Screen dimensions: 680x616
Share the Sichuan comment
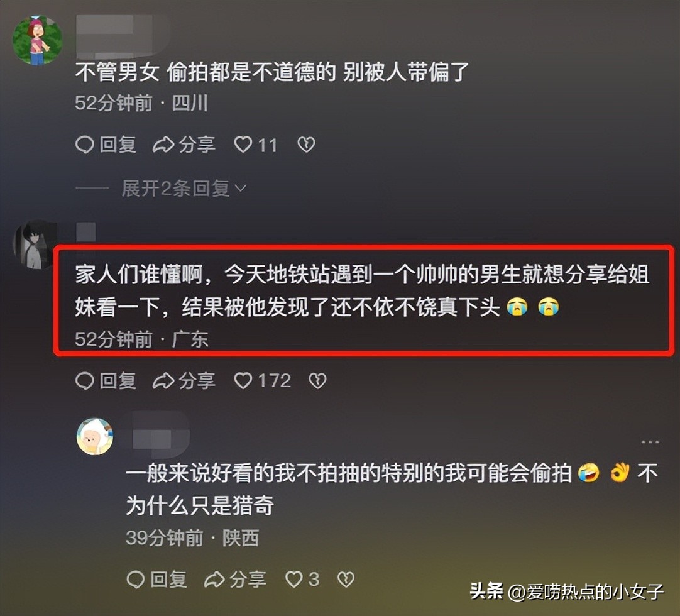click(184, 145)
